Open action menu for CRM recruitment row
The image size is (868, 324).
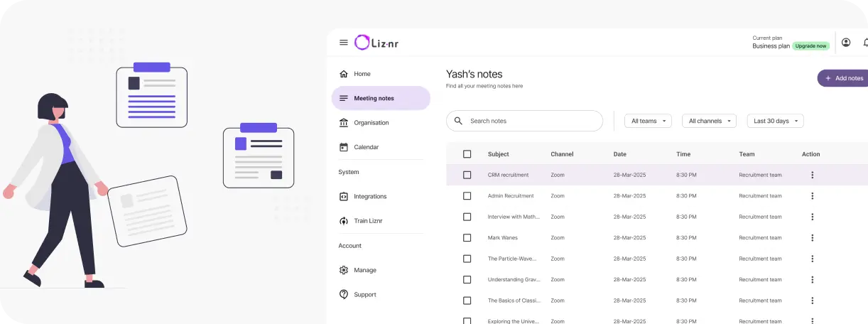tap(813, 175)
